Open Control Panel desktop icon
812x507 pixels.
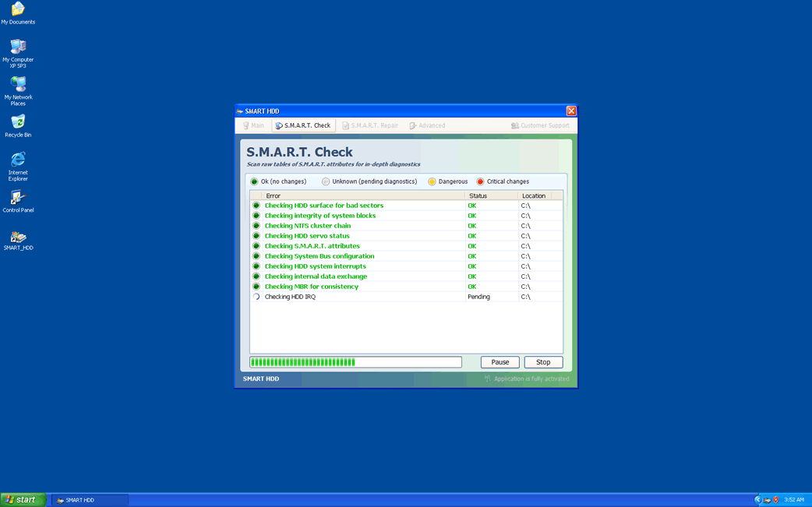point(18,198)
